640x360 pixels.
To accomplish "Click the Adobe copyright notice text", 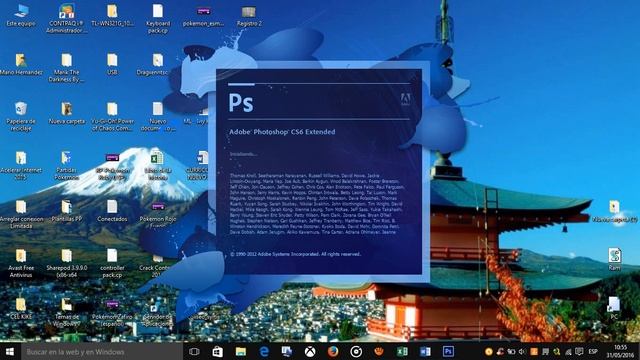I will [x=295, y=254].
